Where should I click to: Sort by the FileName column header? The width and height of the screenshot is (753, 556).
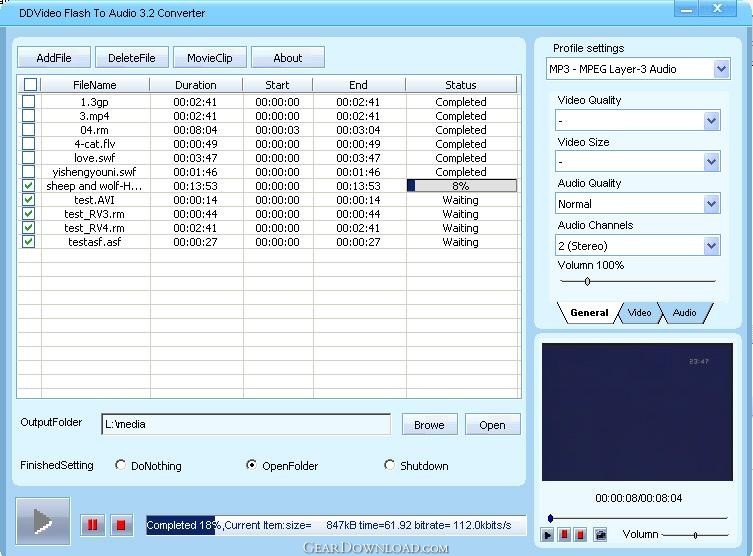tap(95, 85)
